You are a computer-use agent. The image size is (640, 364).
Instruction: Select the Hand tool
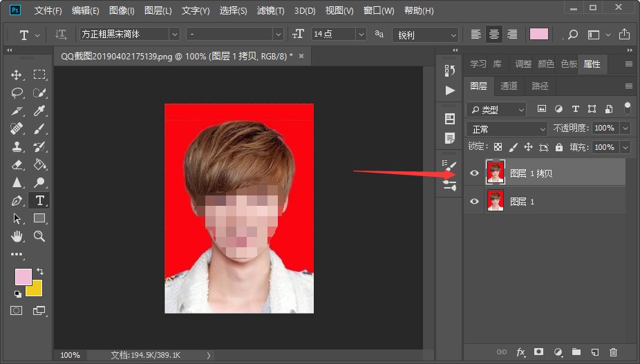click(17, 236)
